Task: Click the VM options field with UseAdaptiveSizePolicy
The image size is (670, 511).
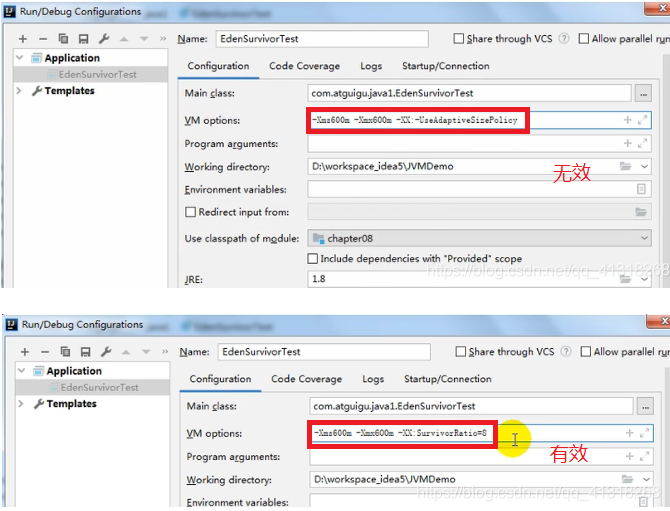Action: (479, 120)
